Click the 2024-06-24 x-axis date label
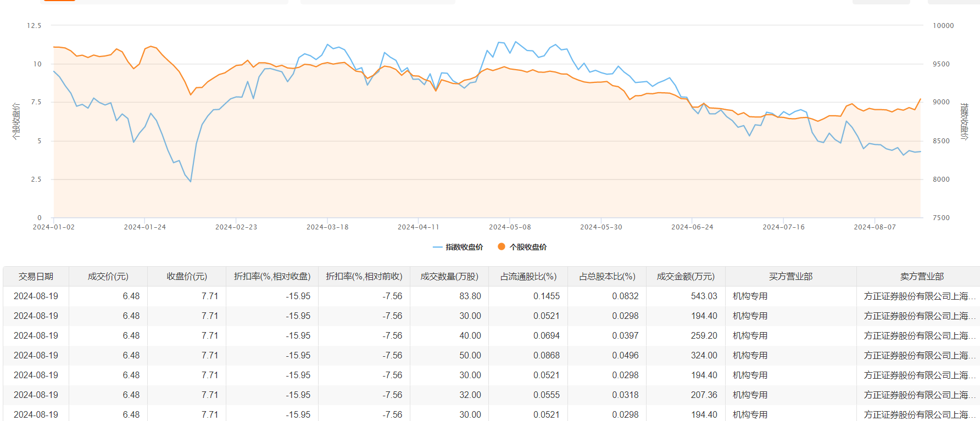Screen dimensions: 980x421 click(x=692, y=227)
